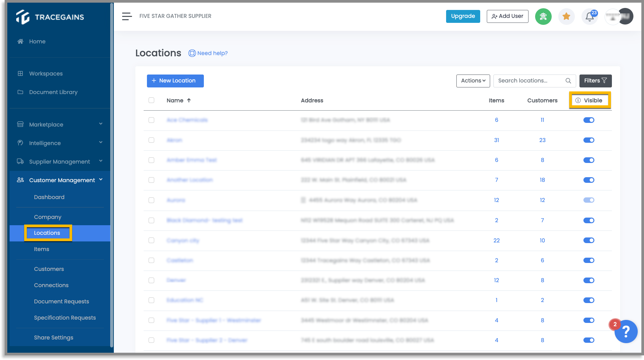644x360 pixels.
Task: Go to Home in sidebar
Action: click(x=37, y=41)
